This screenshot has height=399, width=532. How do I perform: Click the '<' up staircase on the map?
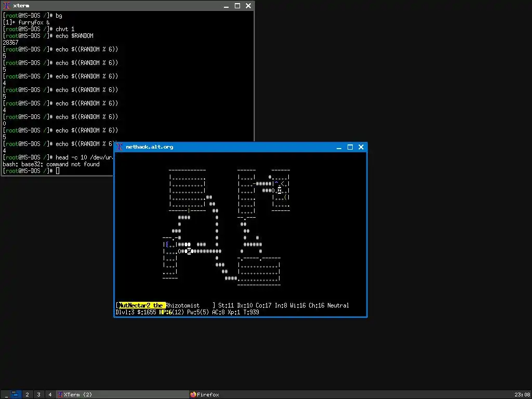pos(282,183)
